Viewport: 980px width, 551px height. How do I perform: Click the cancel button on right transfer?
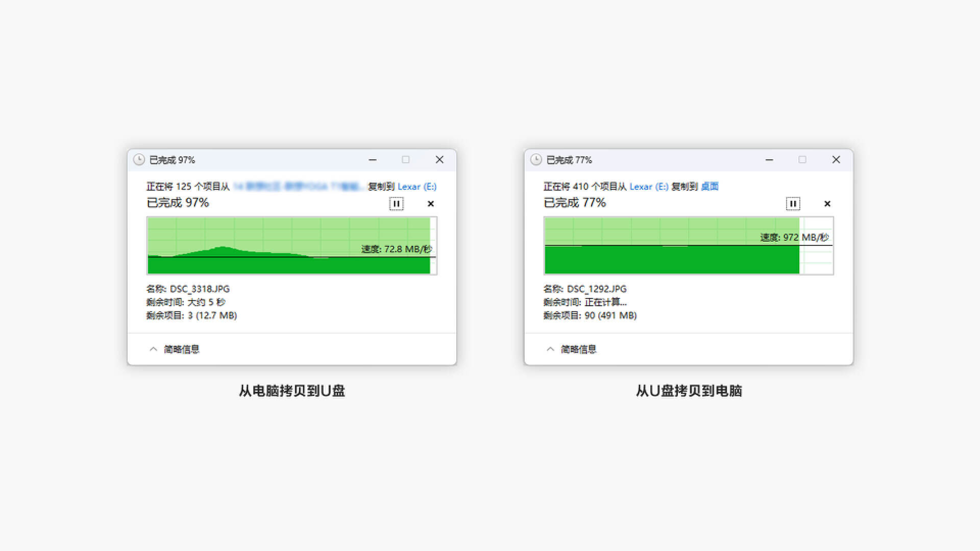point(826,203)
